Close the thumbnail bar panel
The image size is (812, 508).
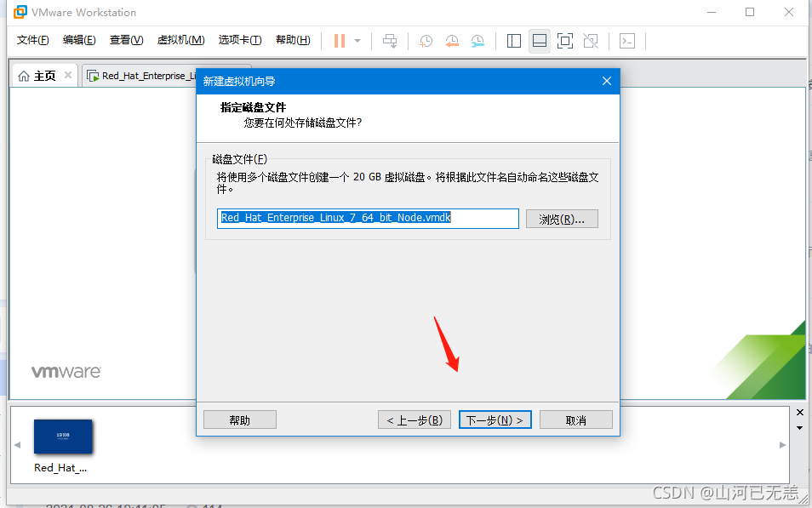pyautogui.click(x=799, y=412)
